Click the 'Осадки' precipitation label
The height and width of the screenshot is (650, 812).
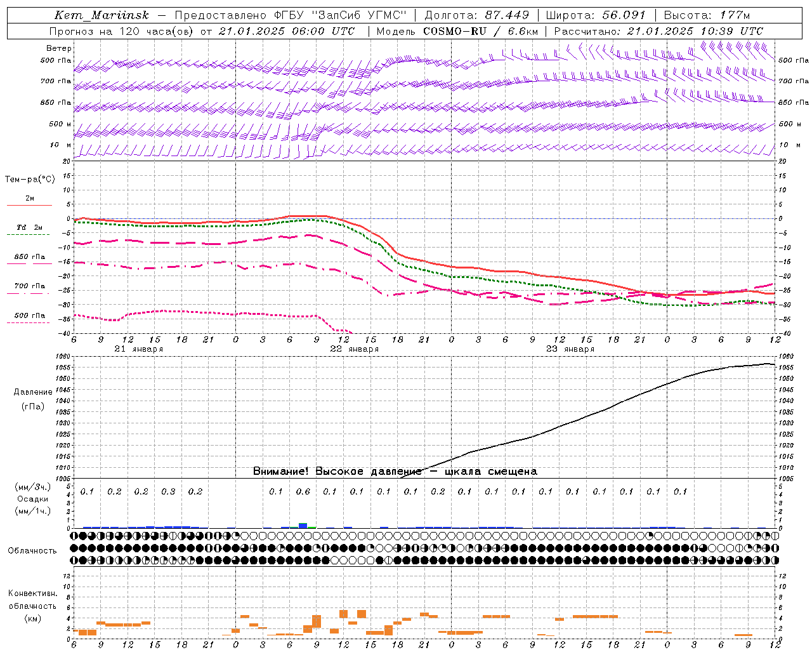pyautogui.click(x=32, y=499)
